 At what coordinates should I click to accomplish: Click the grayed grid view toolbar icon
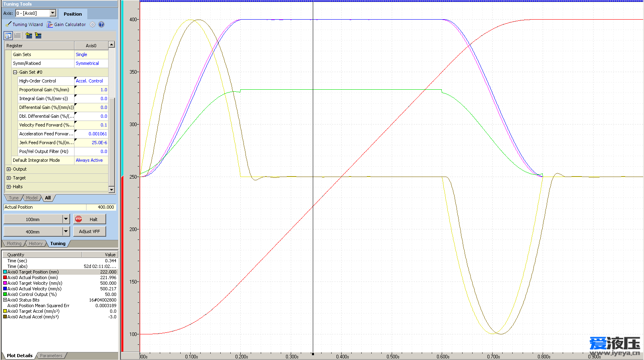17,36
